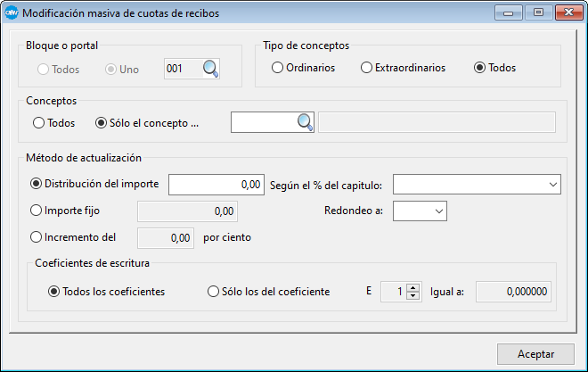This screenshot has height=372, width=588.
Task: Click the block search magnifier icon
Action: 210,69
